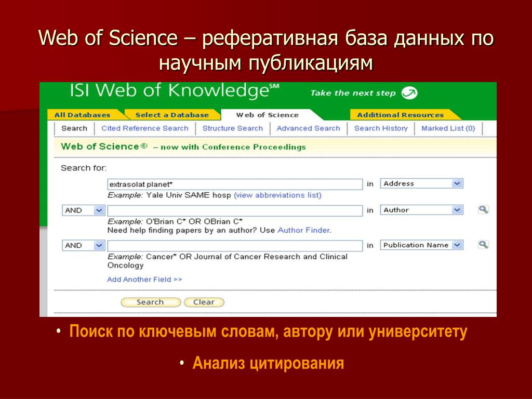The image size is (532, 399).
Task: Click the empty Author search input field
Action: tap(235, 211)
